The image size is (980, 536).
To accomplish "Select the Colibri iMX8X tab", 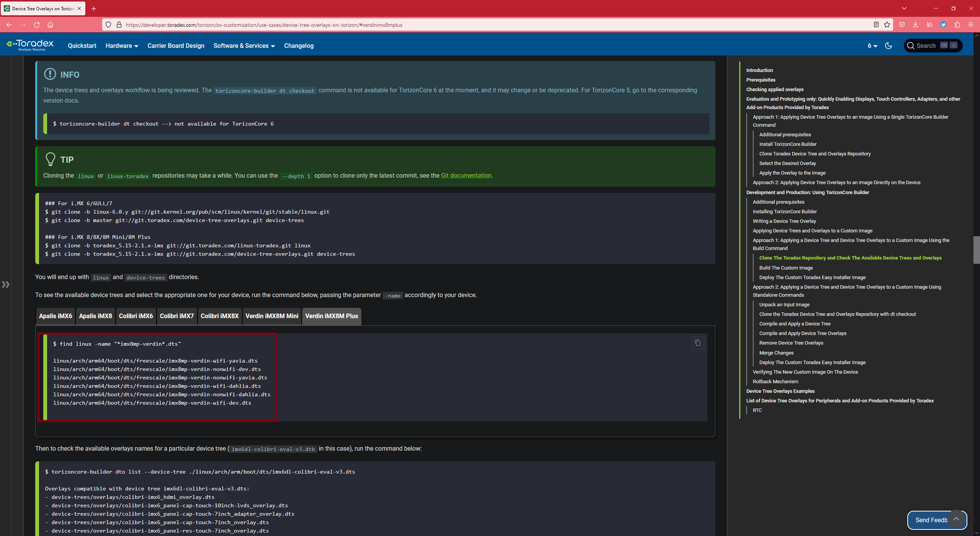I will pos(219,316).
